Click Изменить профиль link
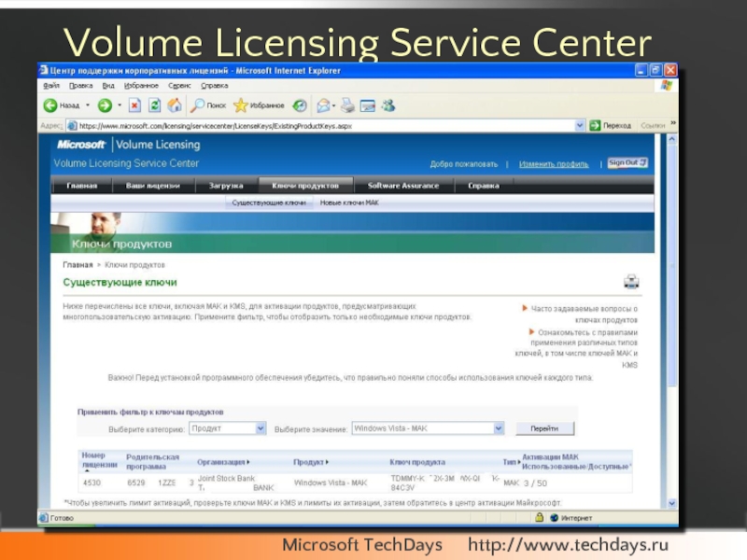Viewport: 747px width, 560px height. (x=554, y=164)
